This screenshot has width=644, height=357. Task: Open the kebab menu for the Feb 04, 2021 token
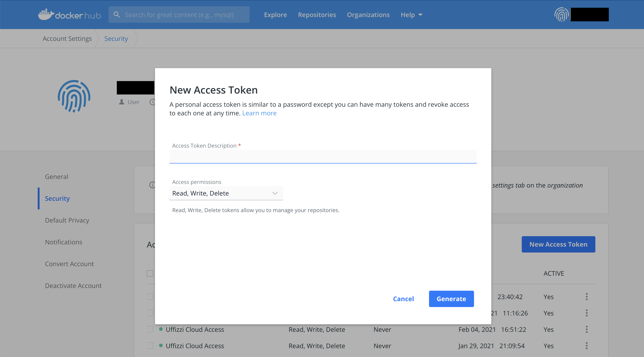(x=587, y=329)
